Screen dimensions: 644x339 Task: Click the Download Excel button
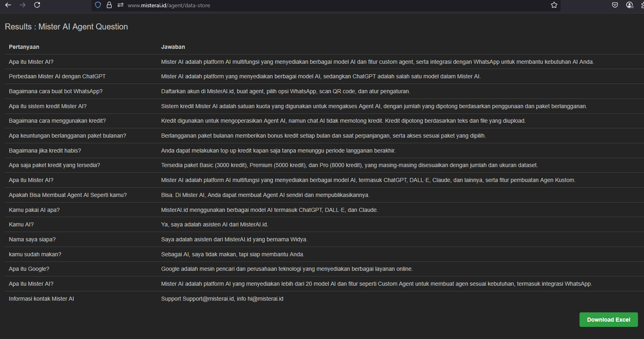coord(609,320)
